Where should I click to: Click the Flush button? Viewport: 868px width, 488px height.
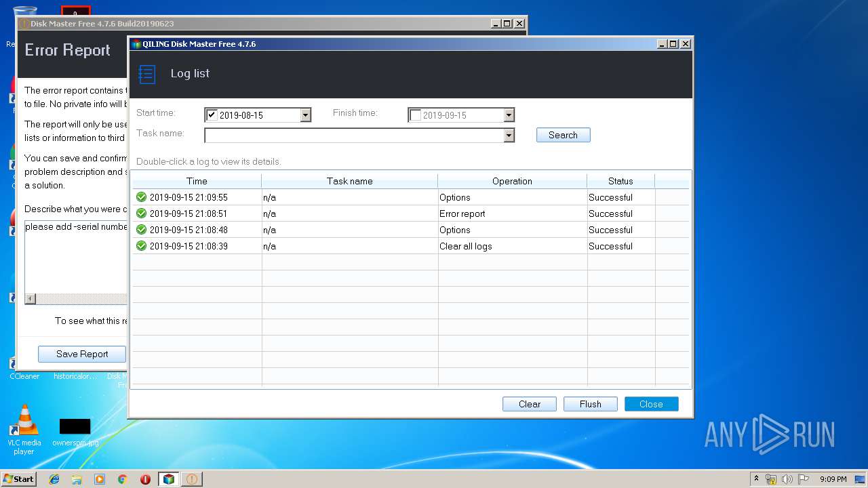click(x=591, y=404)
